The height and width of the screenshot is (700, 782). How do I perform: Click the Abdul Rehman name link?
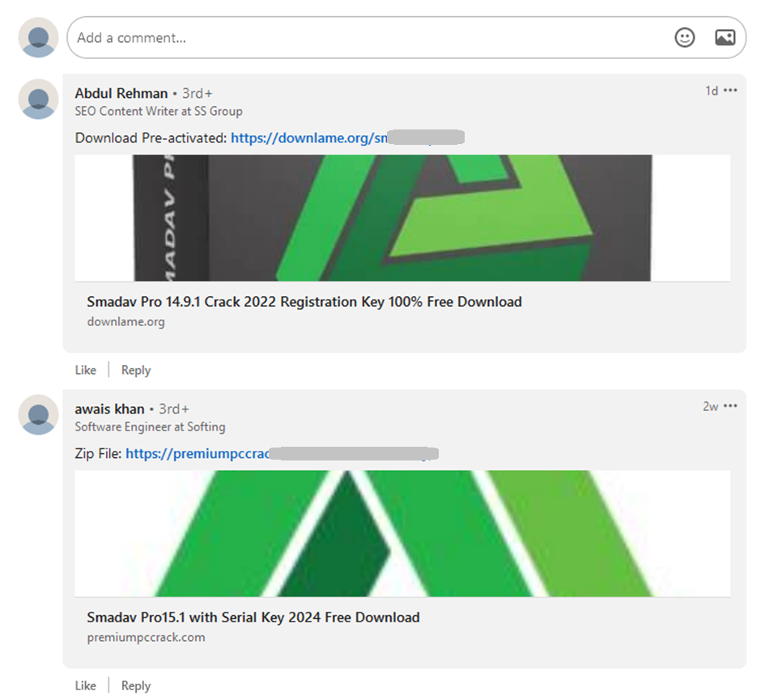coord(121,93)
